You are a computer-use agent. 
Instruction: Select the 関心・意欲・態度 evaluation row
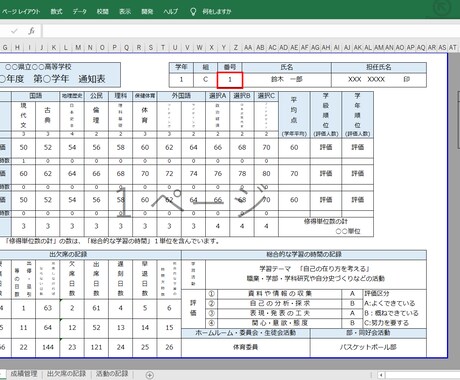[280, 323]
